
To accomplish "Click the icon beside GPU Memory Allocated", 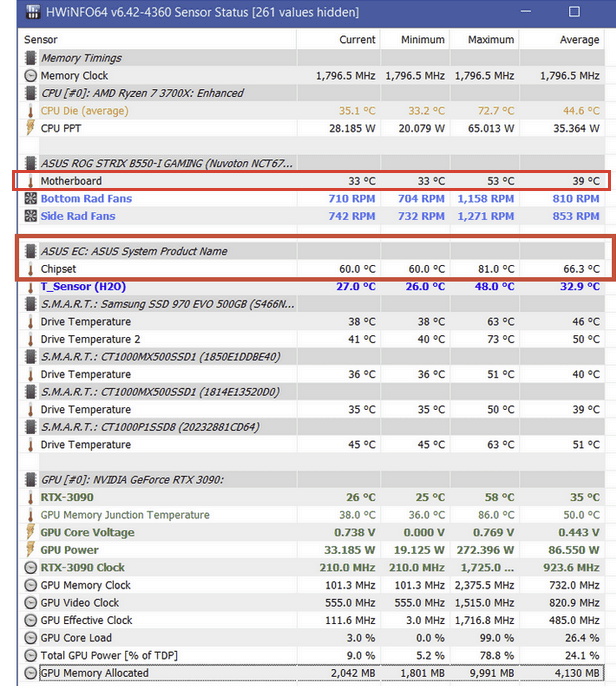I will pyautogui.click(x=30, y=673).
